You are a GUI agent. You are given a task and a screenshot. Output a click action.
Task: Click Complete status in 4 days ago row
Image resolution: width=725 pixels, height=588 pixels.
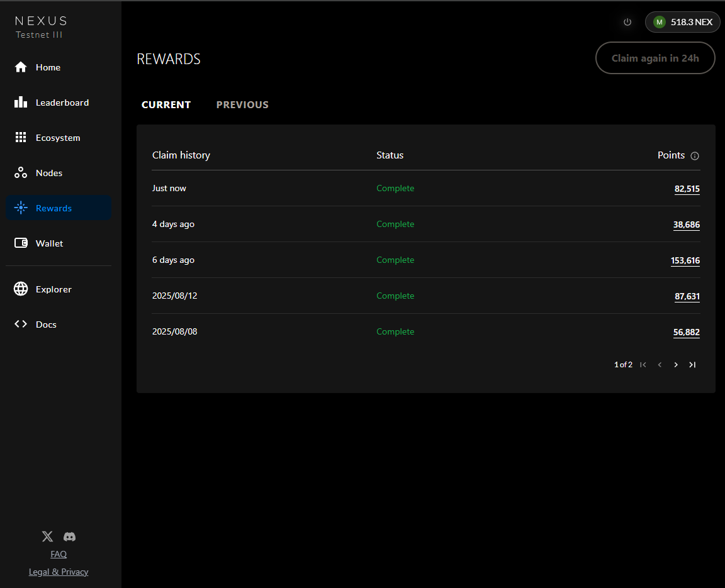click(x=395, y=224)
